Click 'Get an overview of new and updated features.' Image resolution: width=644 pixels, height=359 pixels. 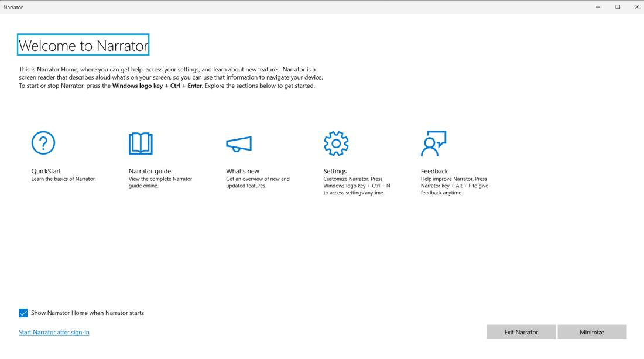point(258,182)
